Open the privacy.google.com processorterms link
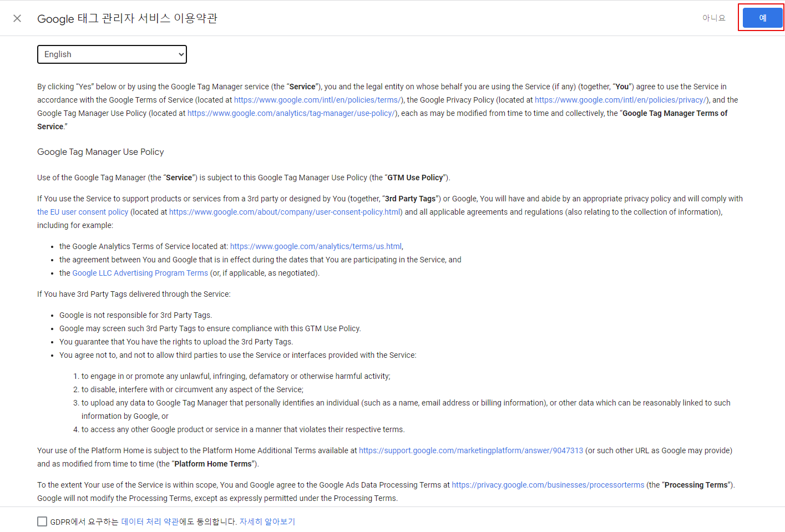The width and height of the screenshot is (785, 532). point(548,484)
